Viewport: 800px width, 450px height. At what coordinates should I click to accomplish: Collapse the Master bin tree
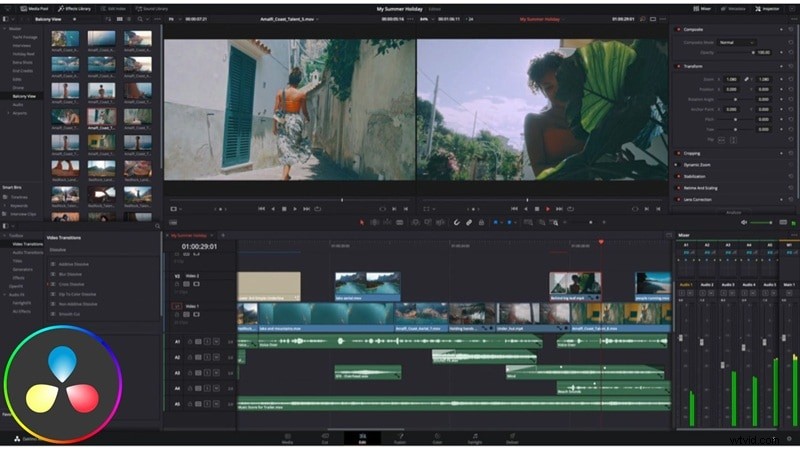[x=5, y=29]
